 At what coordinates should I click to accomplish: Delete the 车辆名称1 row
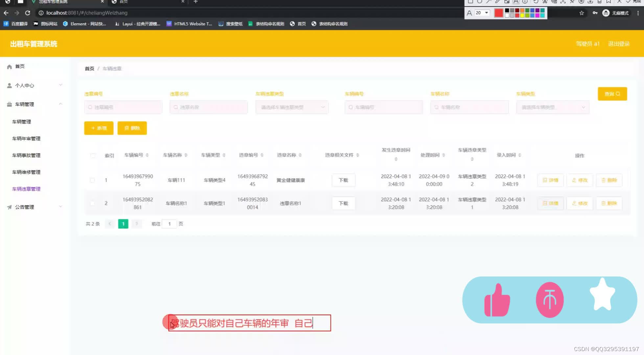(609, 203)
